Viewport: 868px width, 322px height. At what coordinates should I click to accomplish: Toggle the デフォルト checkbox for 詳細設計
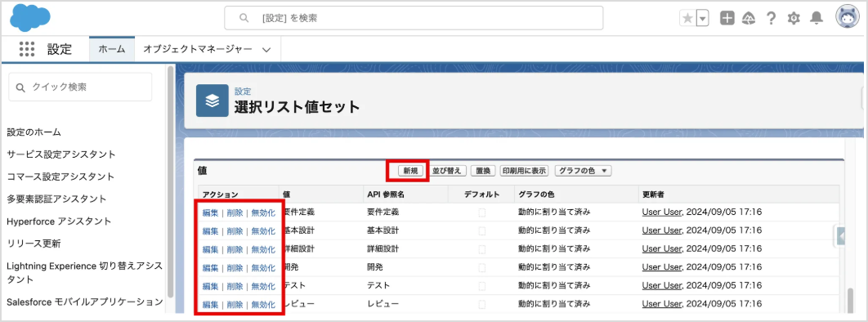[x=482, y=249]
